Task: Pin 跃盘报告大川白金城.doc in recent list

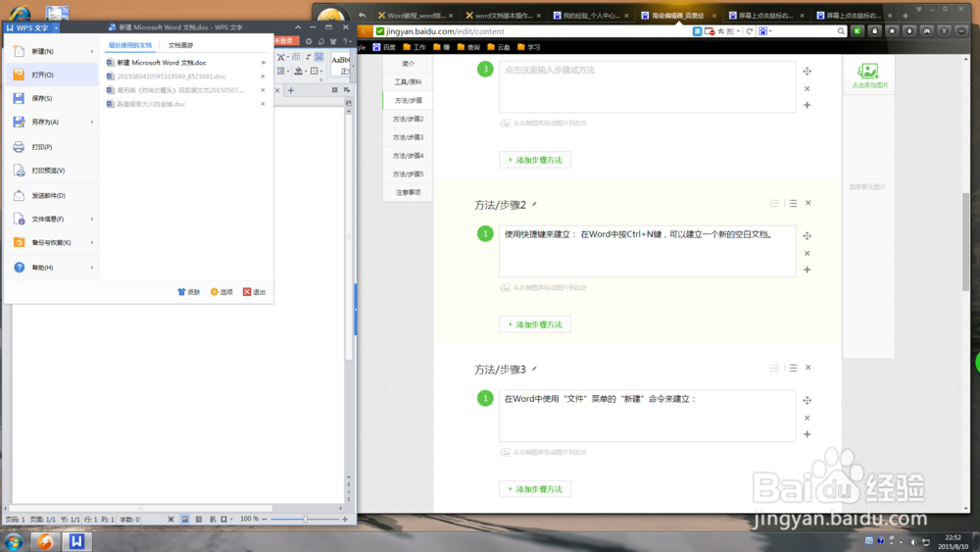Action: [x=263, y=104]
